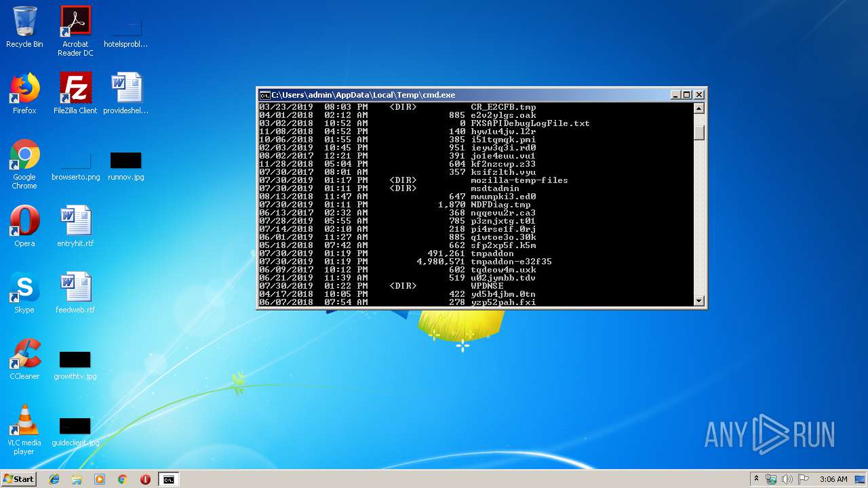Open Skype desktop shortcut
This screenshot has height=488, width=868.
click(24, 293)
